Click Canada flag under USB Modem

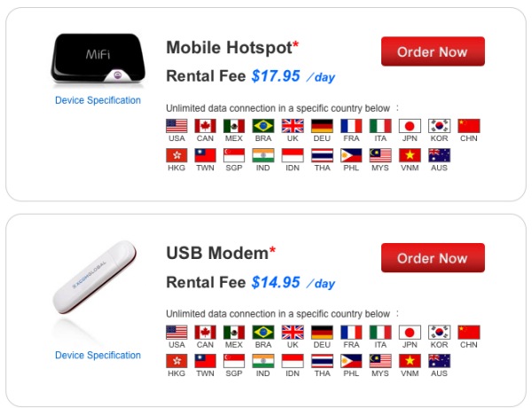tap(206, 333)
